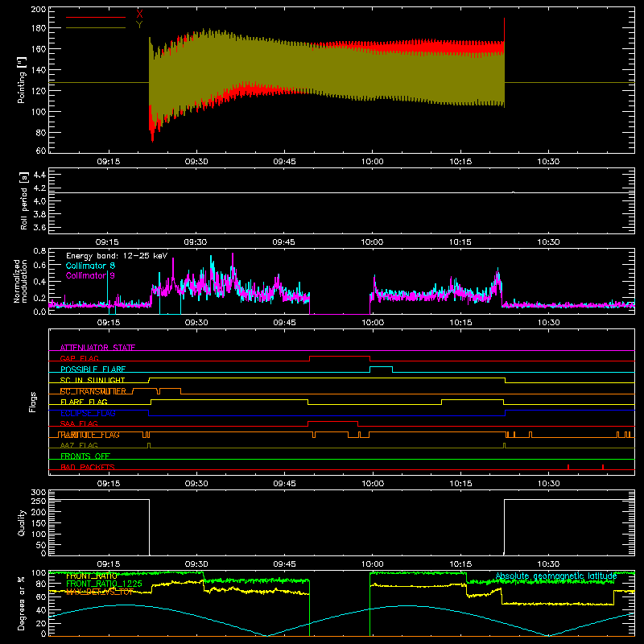Click the 'FLARE_FLAG' label
This screenshot has height=644, width=644.
pos(84,402)
